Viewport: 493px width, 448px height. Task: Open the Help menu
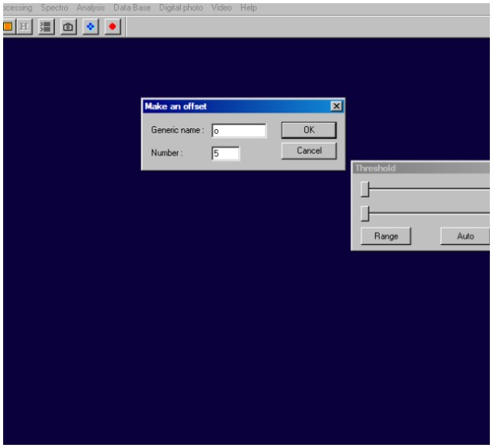[x=249, y=8]
